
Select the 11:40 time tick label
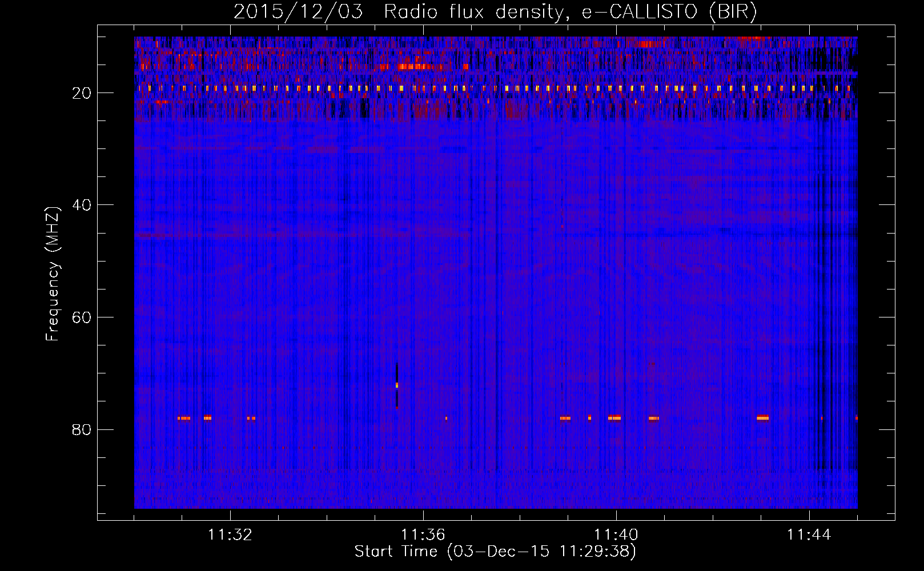click(616, 535)
